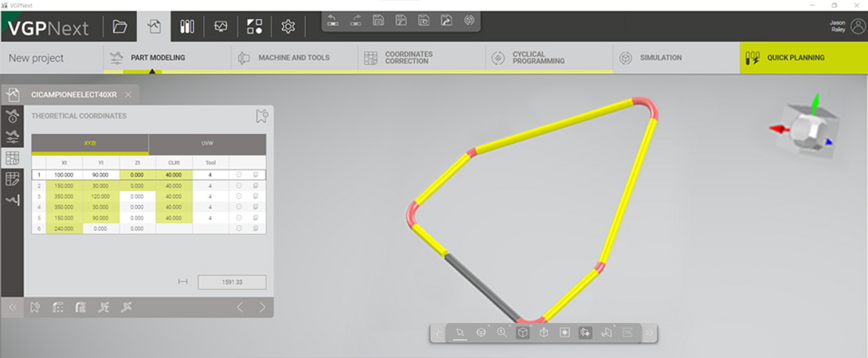Toggle circle icon in coordinate row 1
This screenshot has height=358, width=868.
click(239, 175)
